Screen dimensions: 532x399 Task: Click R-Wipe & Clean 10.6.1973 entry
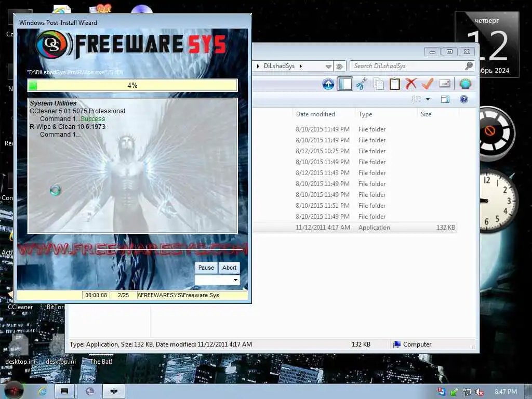click(x=68, y=127)
